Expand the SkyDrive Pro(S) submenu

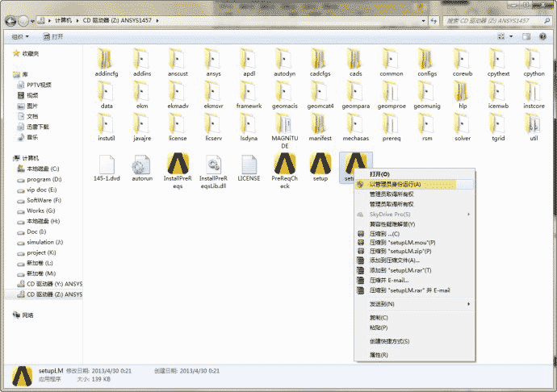(415, 214)
